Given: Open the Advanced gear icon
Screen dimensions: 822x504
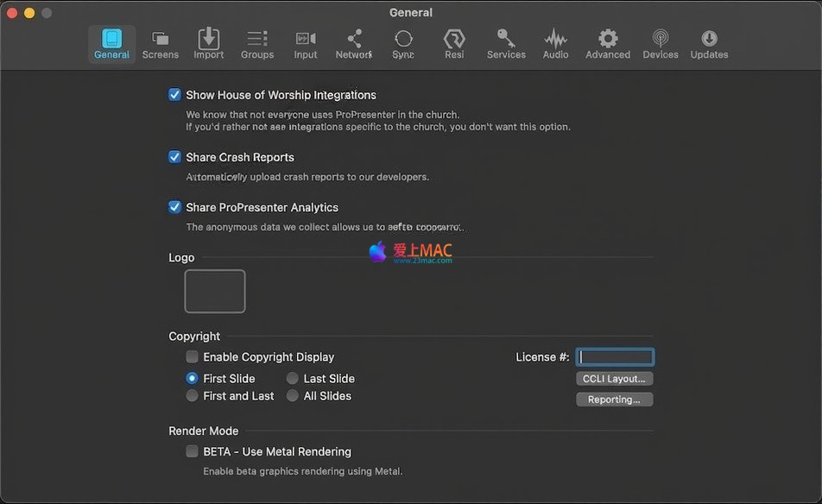Looking at the screenshot, I should tap(608, 39).
